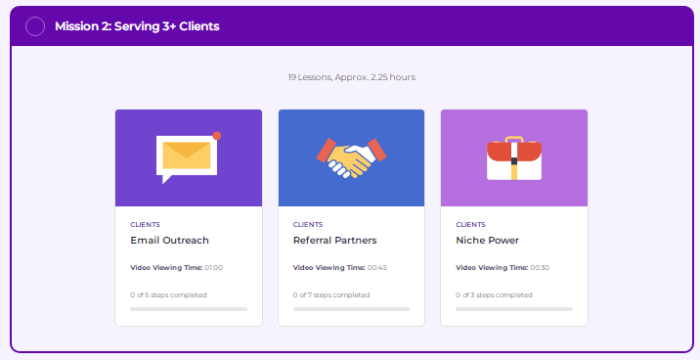
Task: Click the handshake icon on the Referral Partners card
Action: [351, 158]
